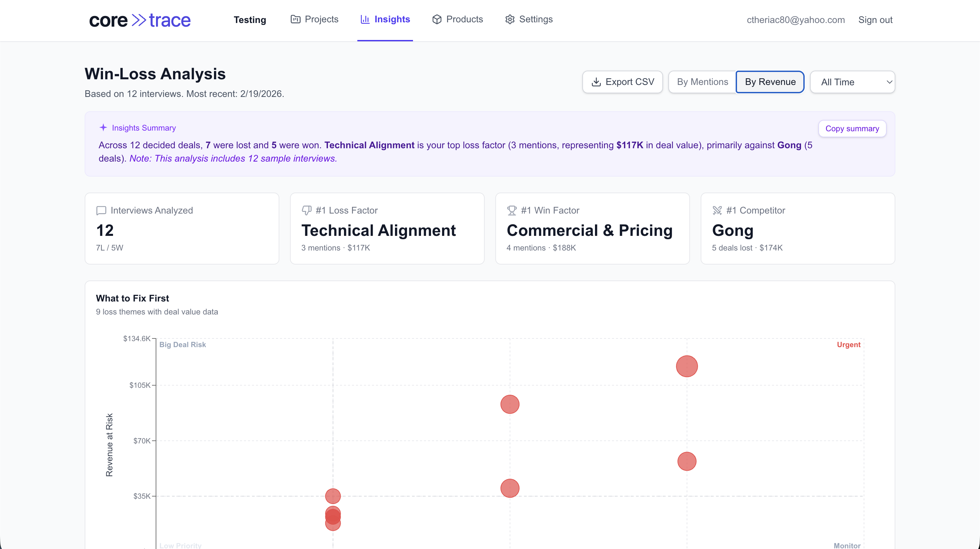The height and width of the screenshot is (549, 980).
Task: Click the Products cube icon
Action: click(x=436, y=19)
